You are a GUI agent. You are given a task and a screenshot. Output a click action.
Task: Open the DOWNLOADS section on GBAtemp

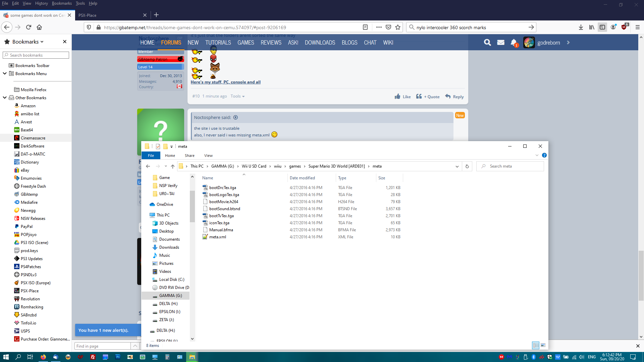[x=320, y=43]
